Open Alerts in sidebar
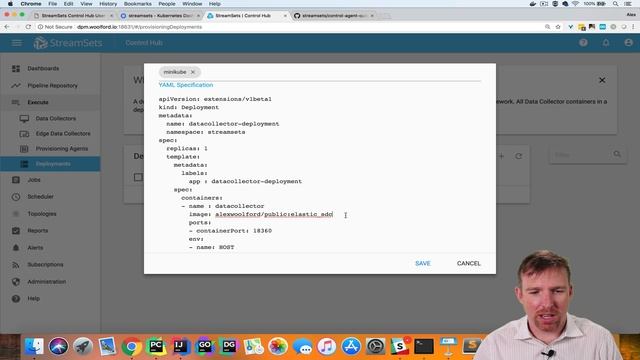 (x=35, y=247)
